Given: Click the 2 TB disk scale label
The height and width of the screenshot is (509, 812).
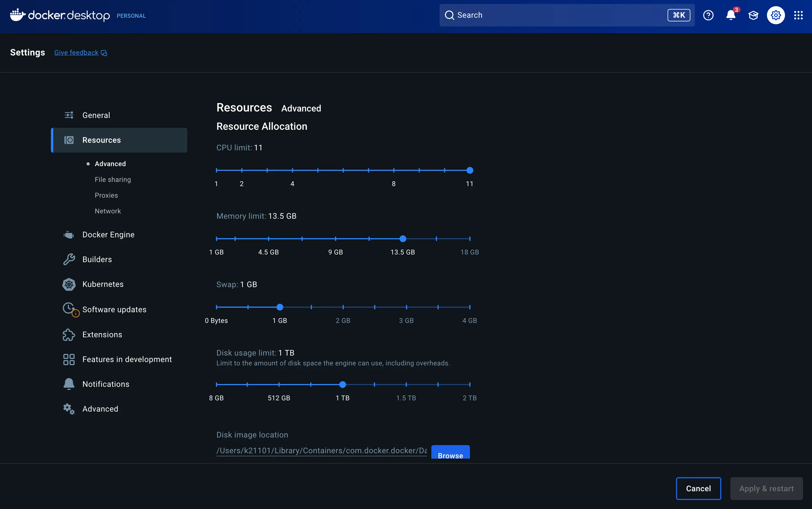Looking at the screenshot, I should click(470, 398).
